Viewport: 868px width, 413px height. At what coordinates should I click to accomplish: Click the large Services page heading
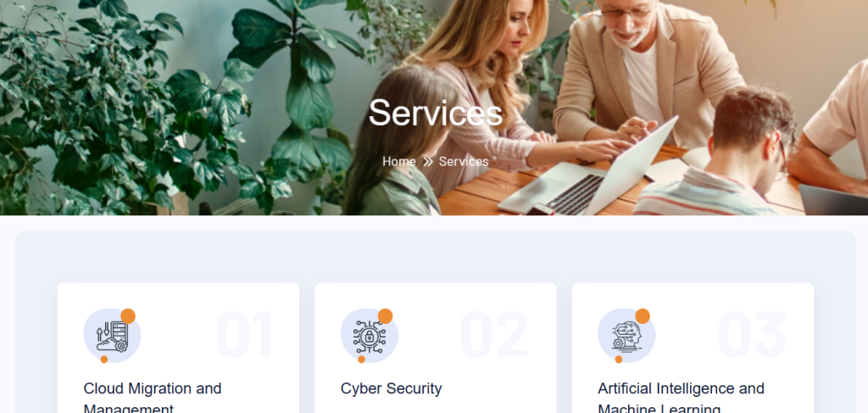436,113
